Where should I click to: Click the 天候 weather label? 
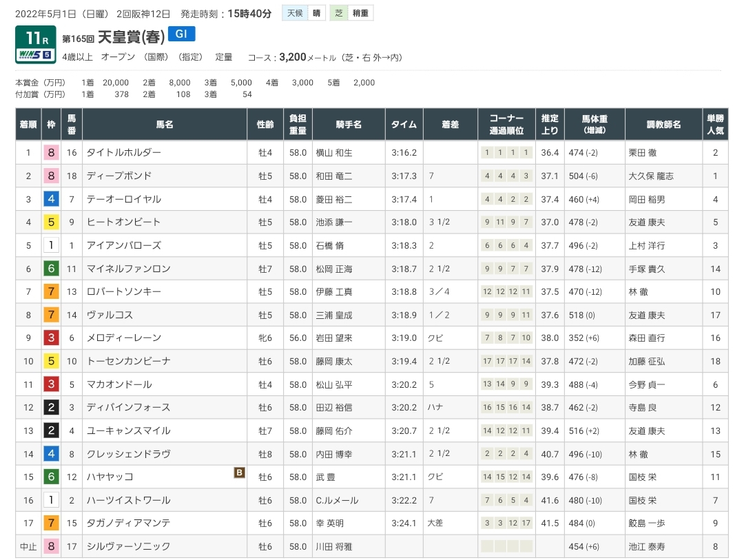(293, 13)
